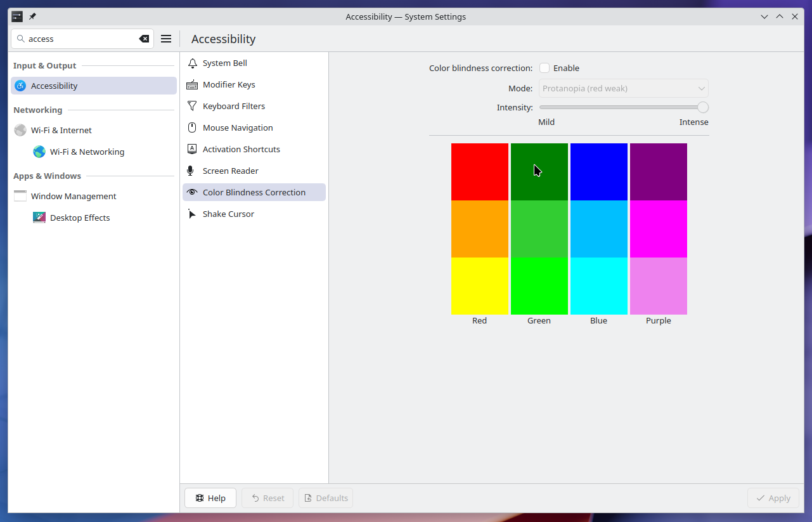Screen dimensions: 812x522
Task: Select the Activation Shortcuts icon
Action: point(193,149)
